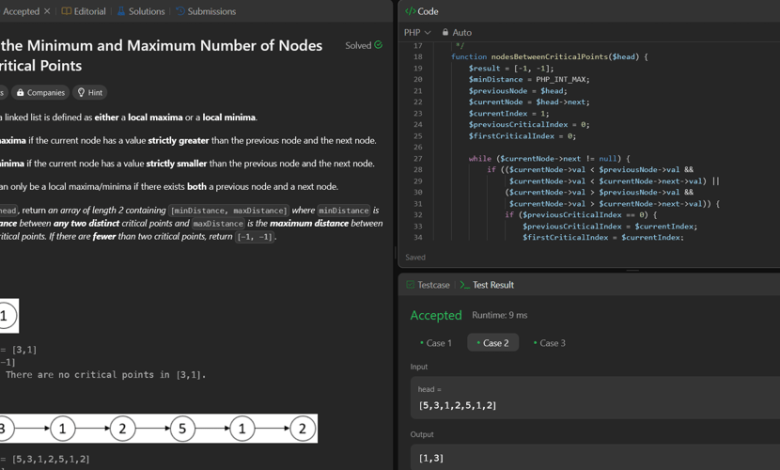Switch to the Testcase tab
Screen dimensions: 780x470
428,285
